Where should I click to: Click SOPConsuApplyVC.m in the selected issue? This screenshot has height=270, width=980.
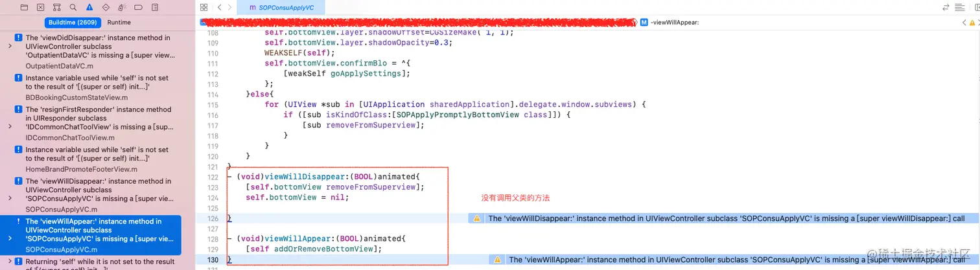62,249
